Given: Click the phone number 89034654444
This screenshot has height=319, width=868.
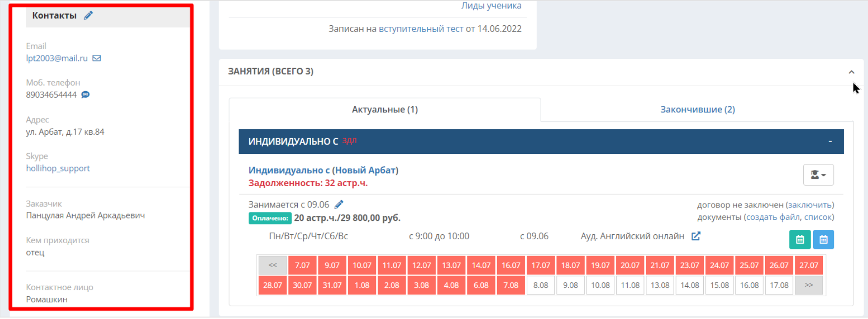Looking at the screenshot, I should point(51,95).
